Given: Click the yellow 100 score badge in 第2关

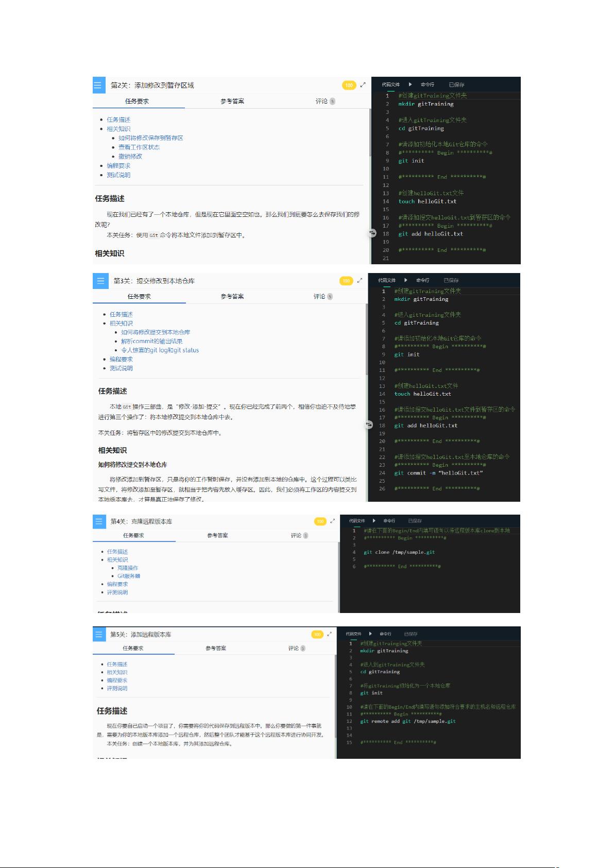Looking at the screenshot, I should click(349, 86).
